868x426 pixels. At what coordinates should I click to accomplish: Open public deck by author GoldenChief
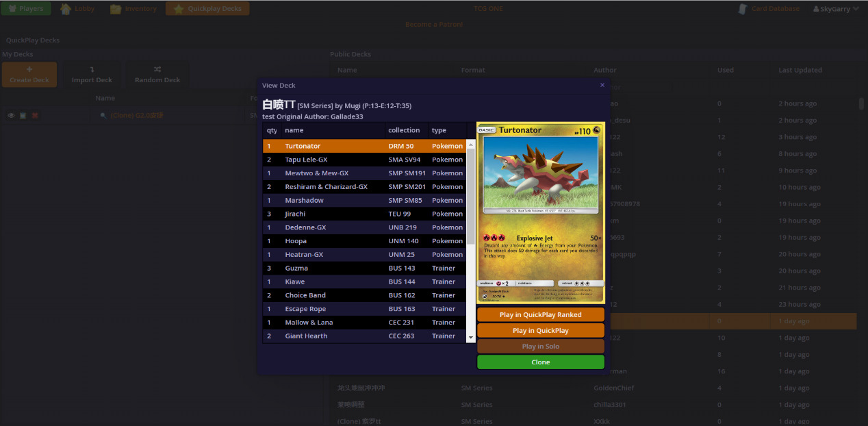tap(593, 388)
